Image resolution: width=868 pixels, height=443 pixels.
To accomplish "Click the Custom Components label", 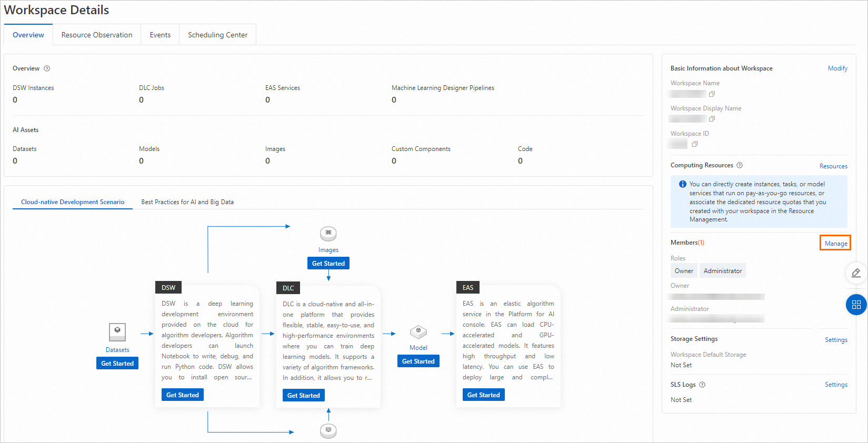I will pos(421,149).
